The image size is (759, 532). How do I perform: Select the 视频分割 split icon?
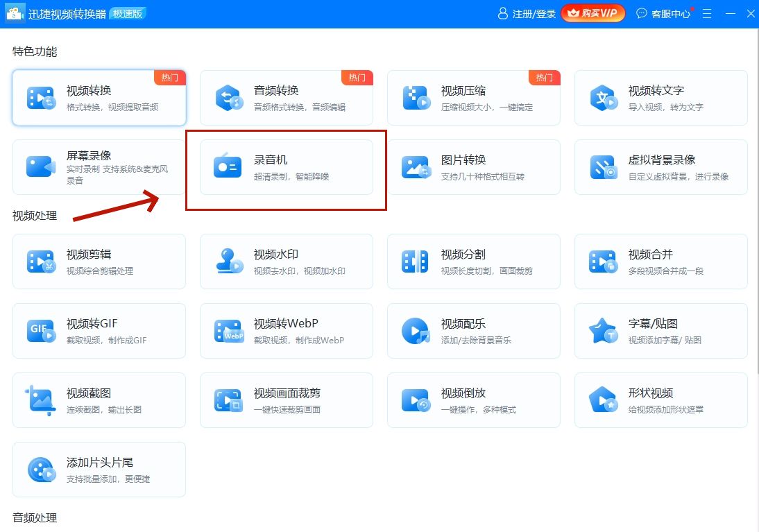(x=416, y=261)
